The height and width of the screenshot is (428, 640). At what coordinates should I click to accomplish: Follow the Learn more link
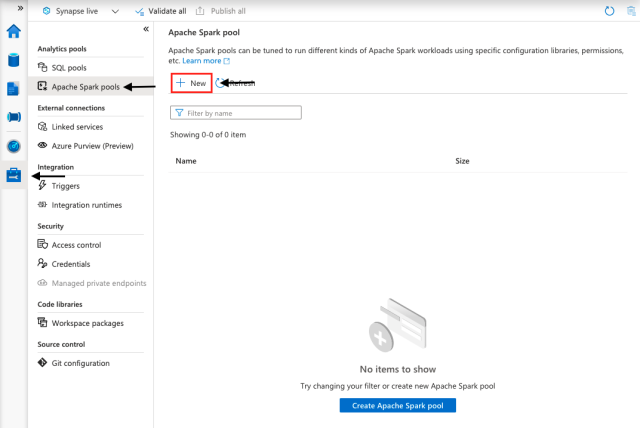[206, 61]
